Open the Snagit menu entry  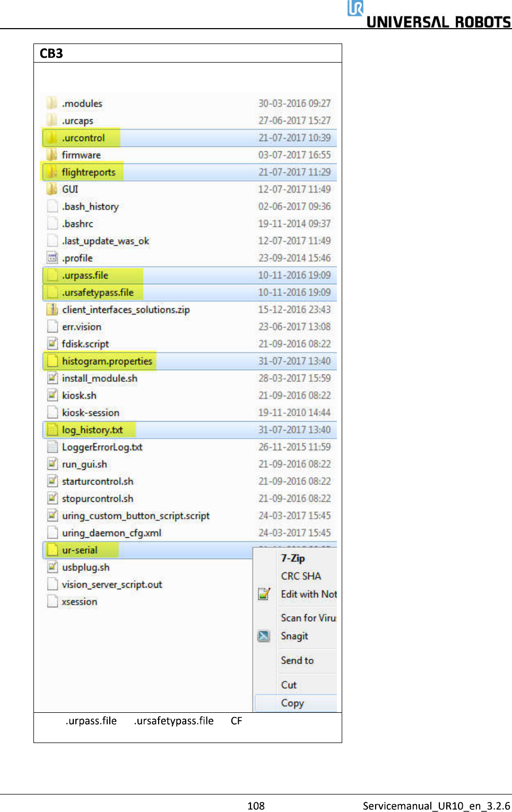tap(294, 636)
